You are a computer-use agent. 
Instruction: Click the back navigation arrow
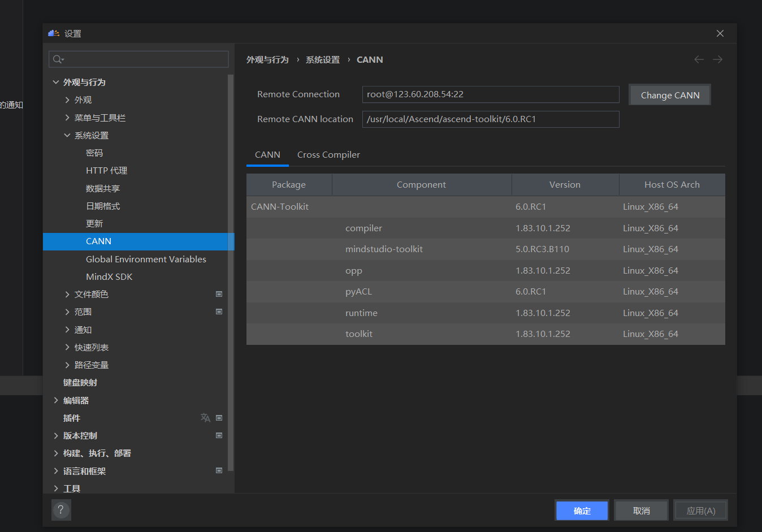(x=699, y=59)
